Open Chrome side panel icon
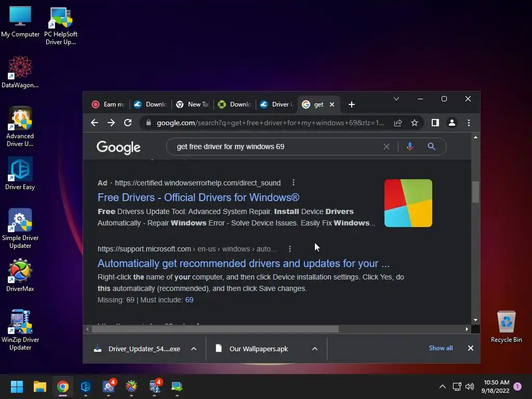 (435, 123)
